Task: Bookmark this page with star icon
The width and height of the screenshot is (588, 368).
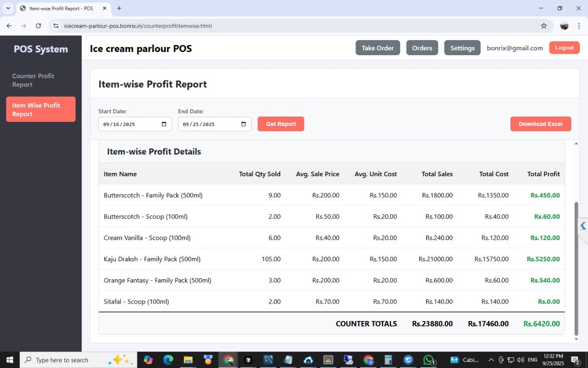Action: [544, 26]
